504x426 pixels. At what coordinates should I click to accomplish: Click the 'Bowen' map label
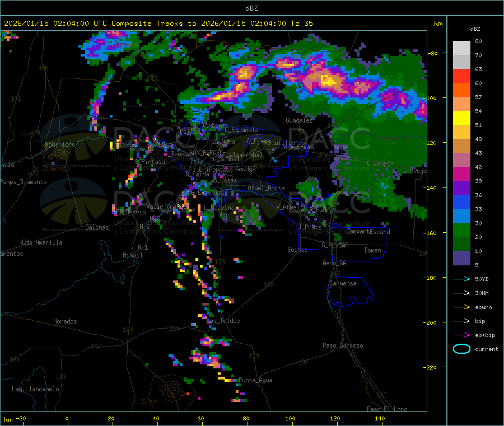[x=372, y=250]
